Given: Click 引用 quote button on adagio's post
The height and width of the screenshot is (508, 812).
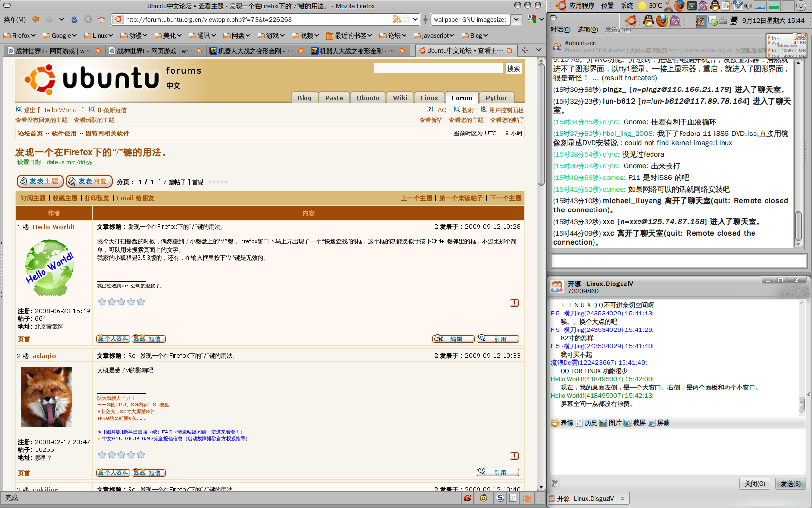Looking at the screenshot, I should [497, 472].
